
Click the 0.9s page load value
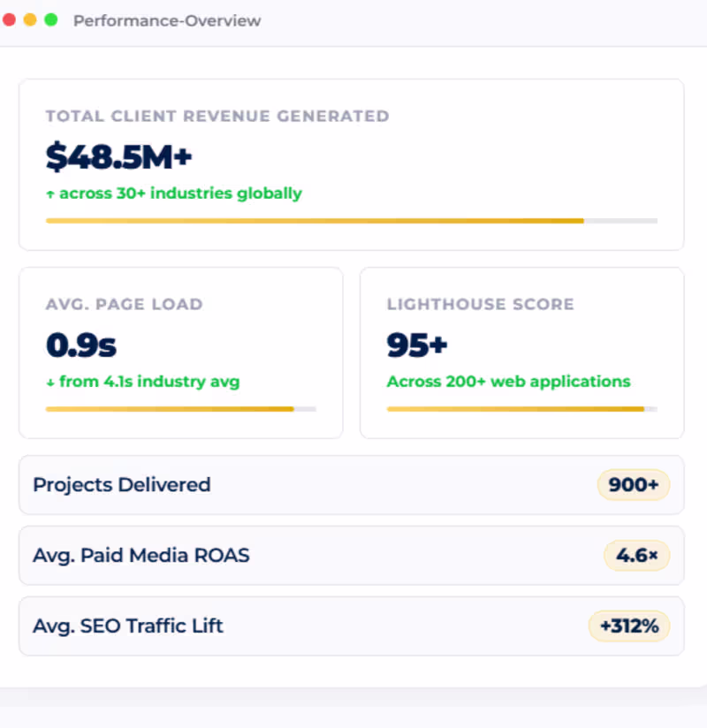pos(81,345)
